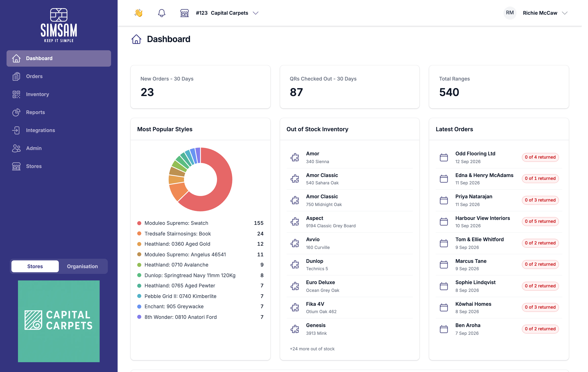Viewport: 588px width, 372px height.
Task: Switch to Stores view toggle
Action: (35, 266)
